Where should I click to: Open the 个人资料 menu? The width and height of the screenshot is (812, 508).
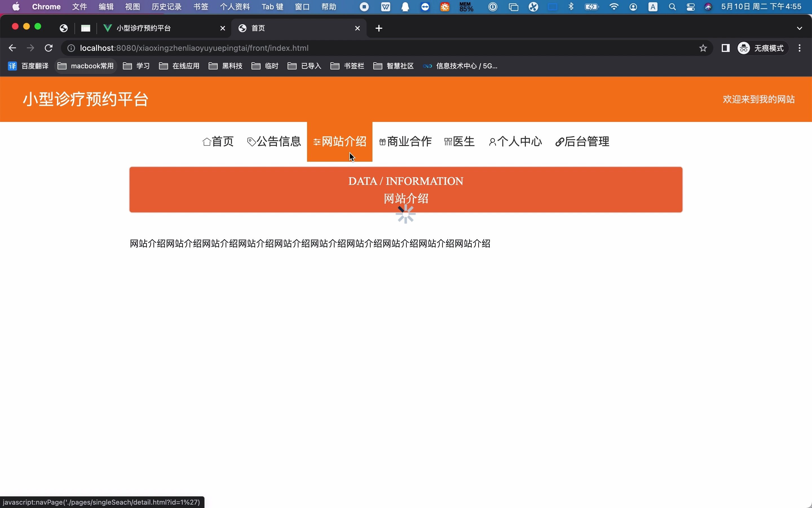(x=235, y=7)
